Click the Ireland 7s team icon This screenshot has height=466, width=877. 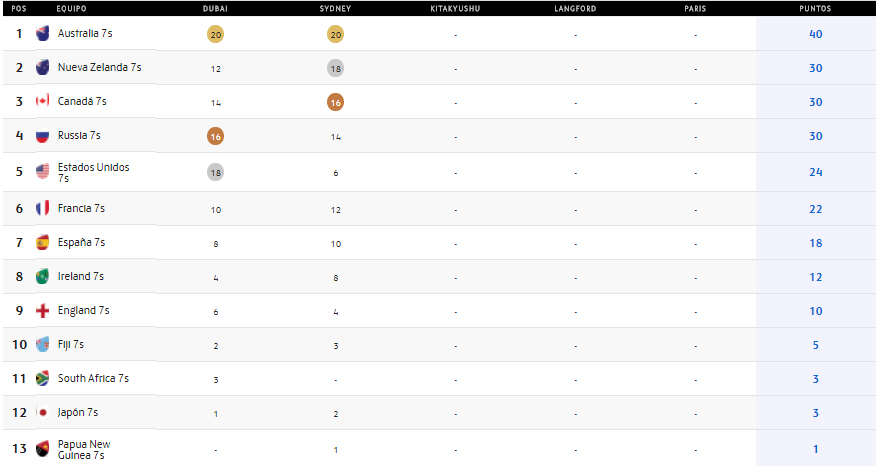(42, 276)
